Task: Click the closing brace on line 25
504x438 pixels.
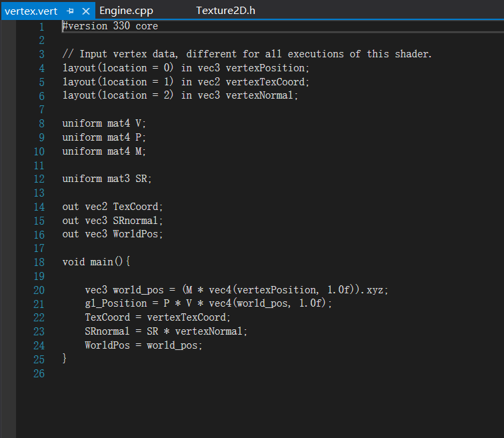Action: point(65,359)
